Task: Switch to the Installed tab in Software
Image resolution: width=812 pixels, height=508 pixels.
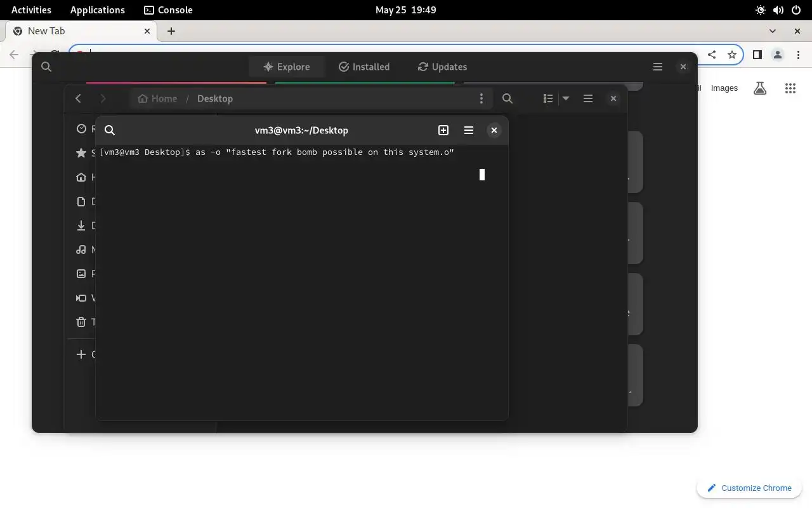Action: point(364,67)
